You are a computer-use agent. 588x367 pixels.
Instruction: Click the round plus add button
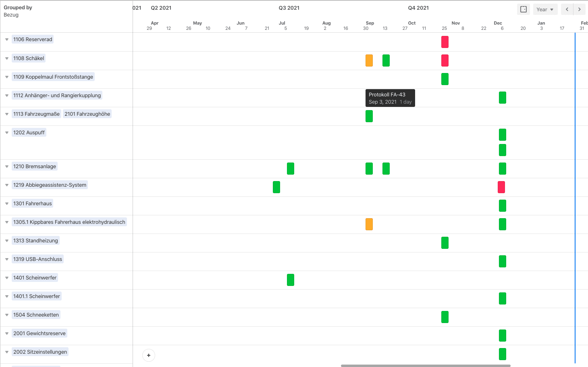point(149,355)
